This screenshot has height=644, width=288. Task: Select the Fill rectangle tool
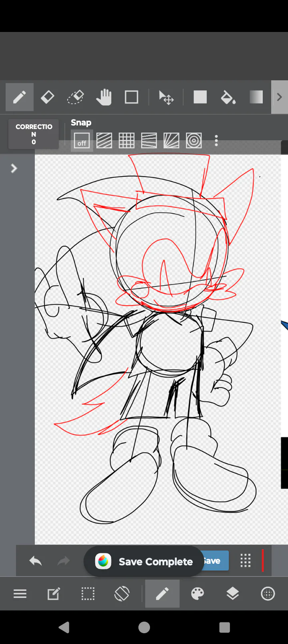point(200,97)
